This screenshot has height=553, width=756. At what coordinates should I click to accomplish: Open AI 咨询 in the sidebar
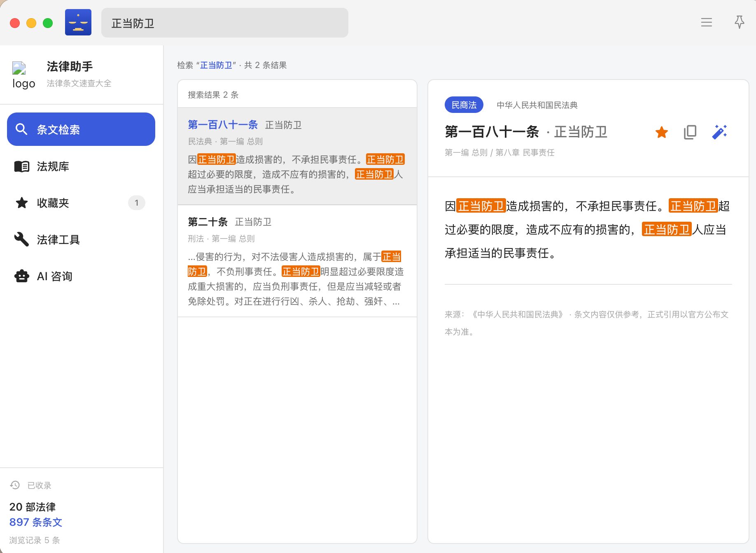click(x=81, y=276)
